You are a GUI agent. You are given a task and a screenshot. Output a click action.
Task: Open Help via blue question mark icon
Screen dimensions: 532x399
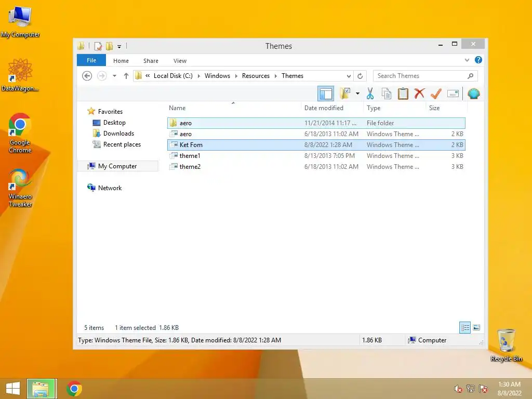pyautogui.click(x=478, y=60)
